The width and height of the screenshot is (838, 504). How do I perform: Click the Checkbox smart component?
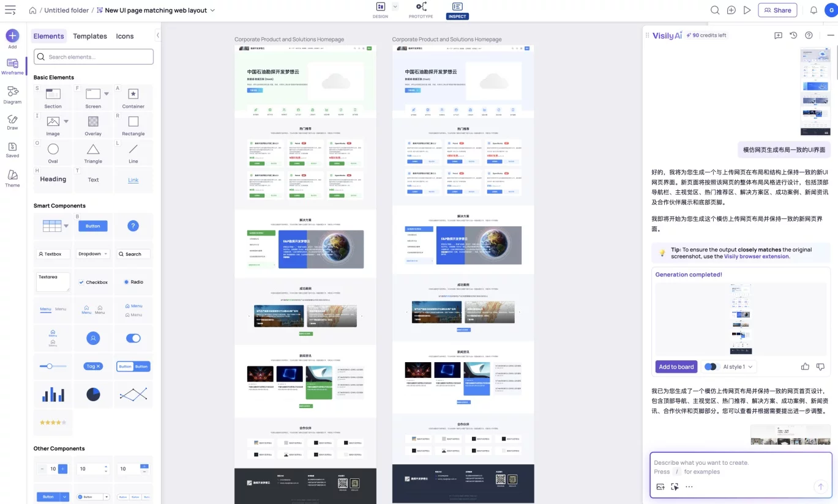[x=93, y=282]
